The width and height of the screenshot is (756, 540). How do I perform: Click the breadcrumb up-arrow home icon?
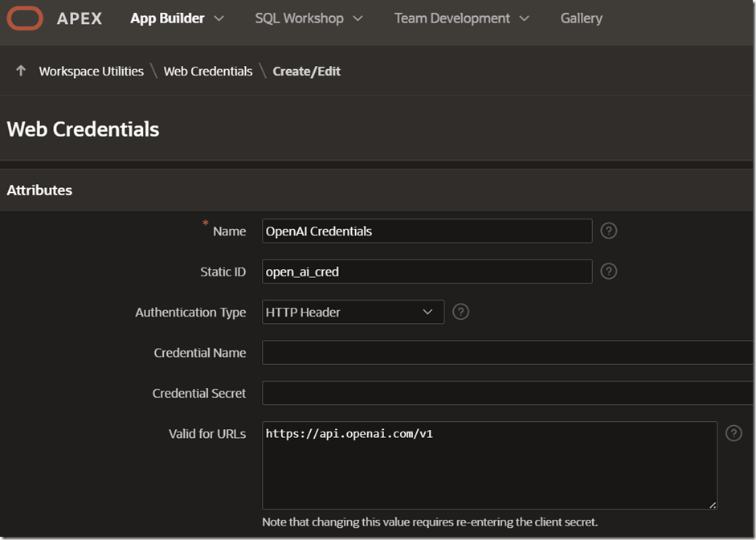(20, 71)
